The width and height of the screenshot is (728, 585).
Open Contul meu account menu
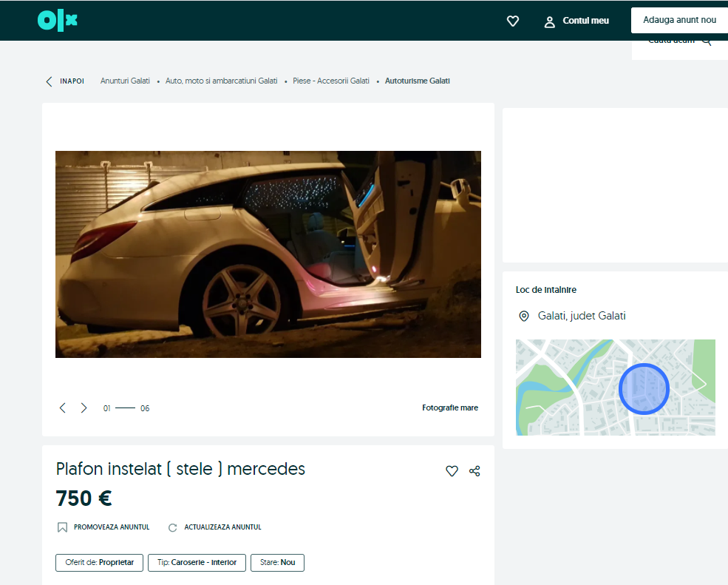click(576, 21)
